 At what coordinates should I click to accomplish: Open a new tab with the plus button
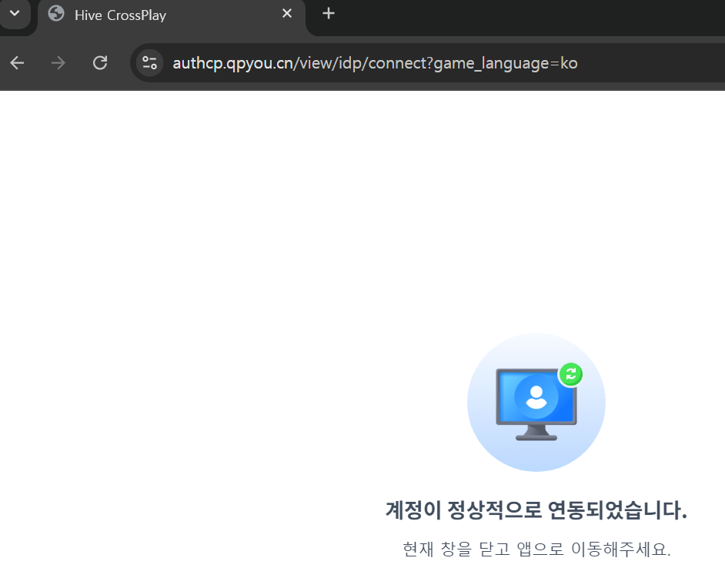pos(329,14)
